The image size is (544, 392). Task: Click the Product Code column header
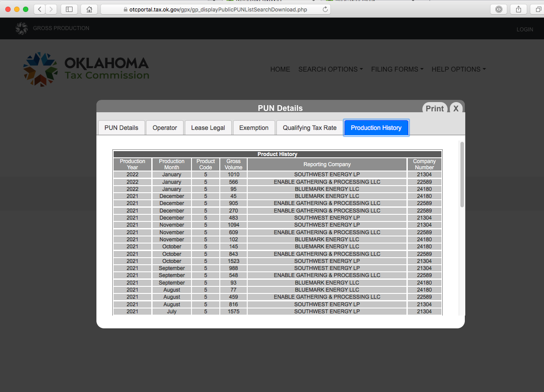(206, 164)
